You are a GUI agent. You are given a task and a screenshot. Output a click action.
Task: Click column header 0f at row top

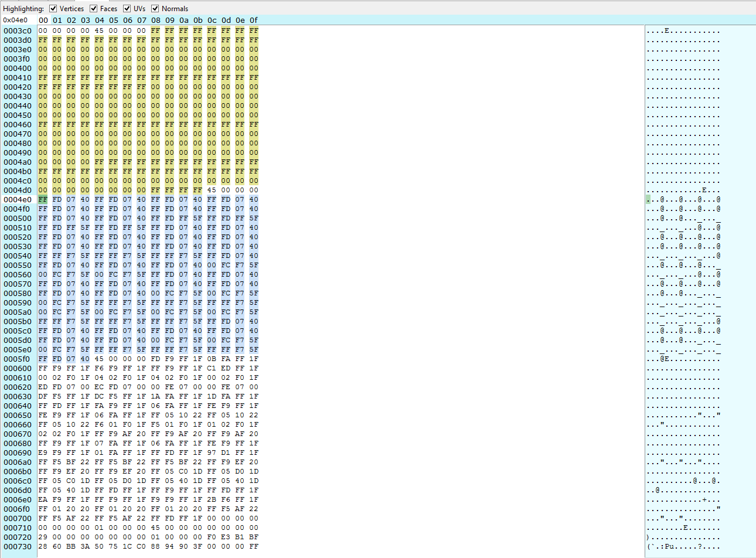coord(254,19)
